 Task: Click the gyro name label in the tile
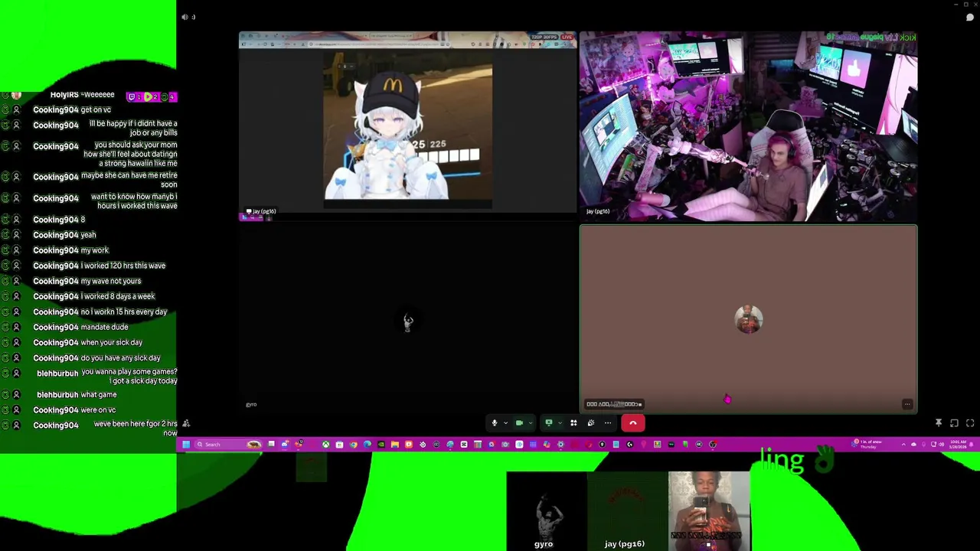coord(251,404)
